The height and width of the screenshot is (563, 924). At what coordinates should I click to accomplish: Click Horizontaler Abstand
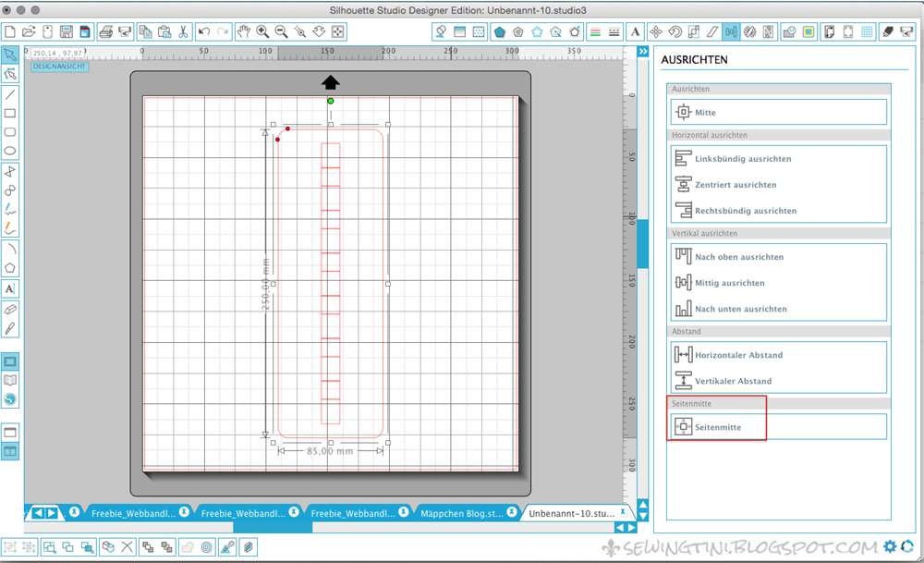(778, 355)
